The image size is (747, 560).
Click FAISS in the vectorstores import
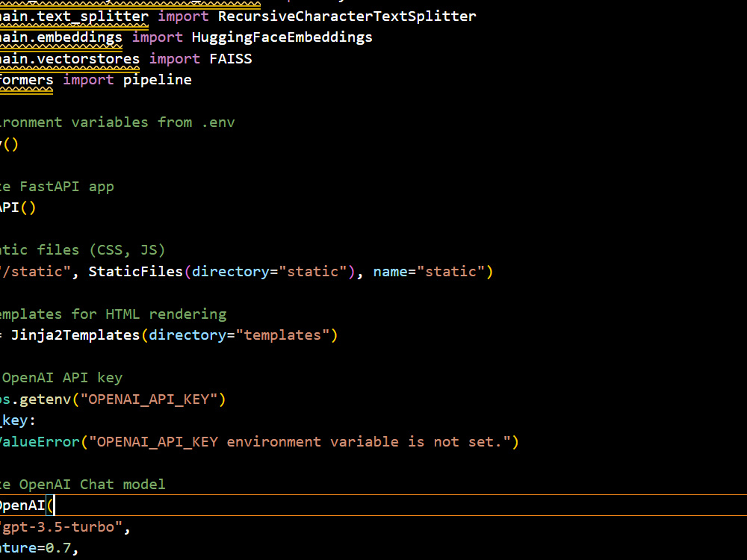(x=231, y=58)
